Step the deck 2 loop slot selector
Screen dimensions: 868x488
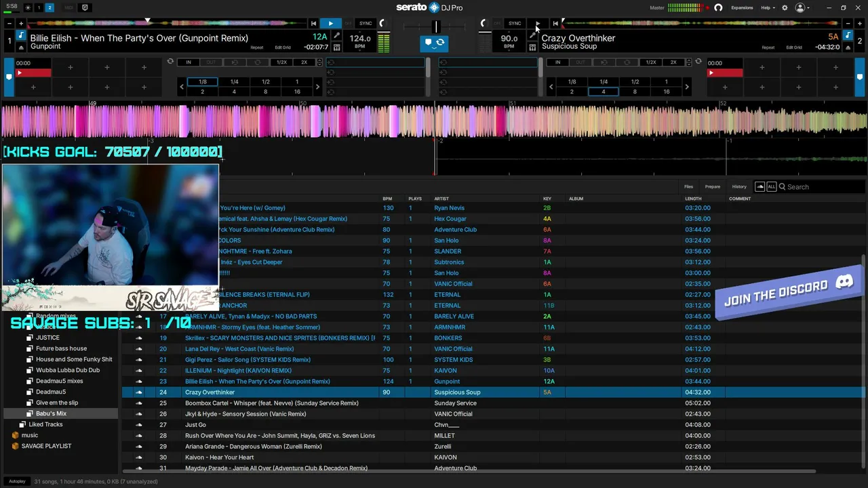click(x=689, y=62)
